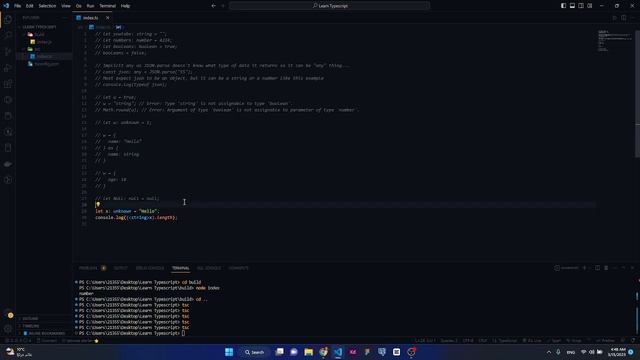The image size is (640, 360).
Task: Click the TypeScript language mode in status bar
Action: (505, 340)
